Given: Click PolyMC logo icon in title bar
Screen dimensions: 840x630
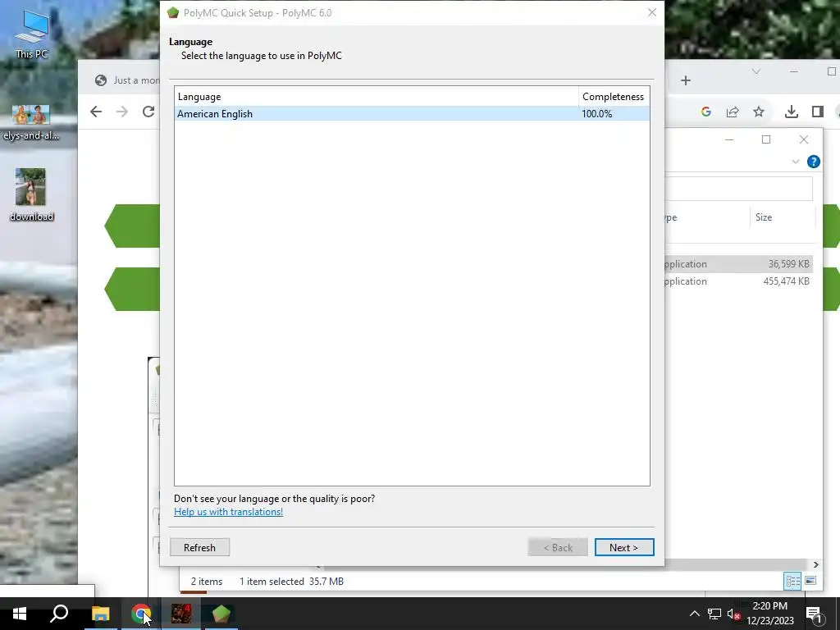Looking at the screenshot, I should coord(173,13).
